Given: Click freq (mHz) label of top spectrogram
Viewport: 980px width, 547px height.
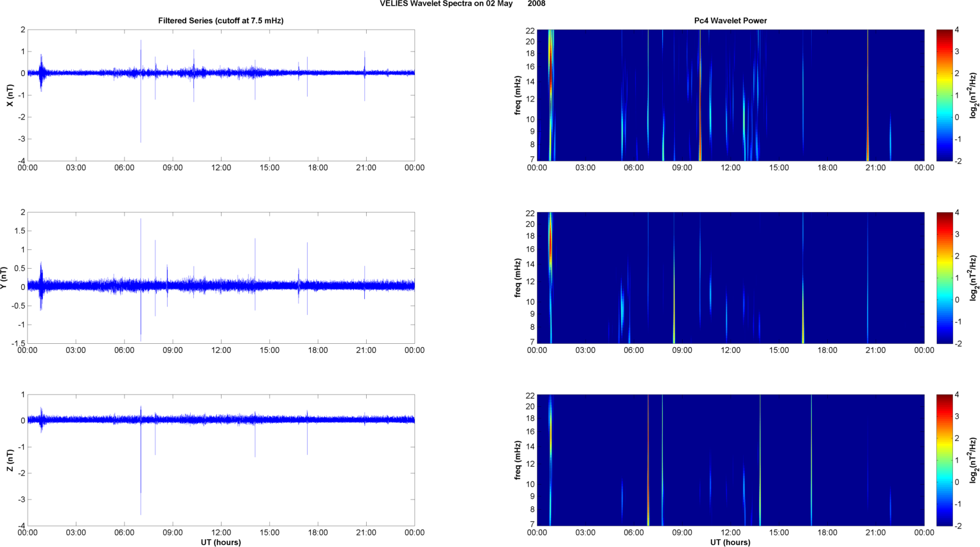Looking at the screenshot, I should click(x=518, y=95).
